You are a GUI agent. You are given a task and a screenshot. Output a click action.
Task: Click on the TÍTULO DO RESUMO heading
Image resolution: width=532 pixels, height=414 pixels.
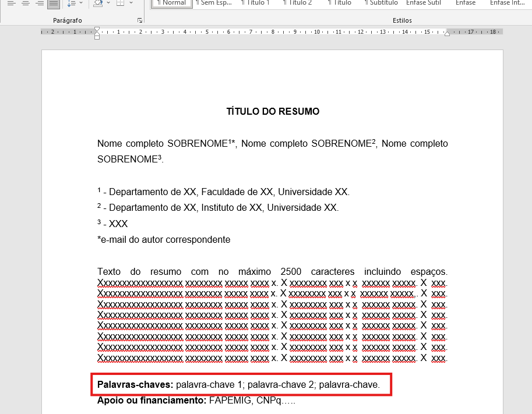coord(273,112)
